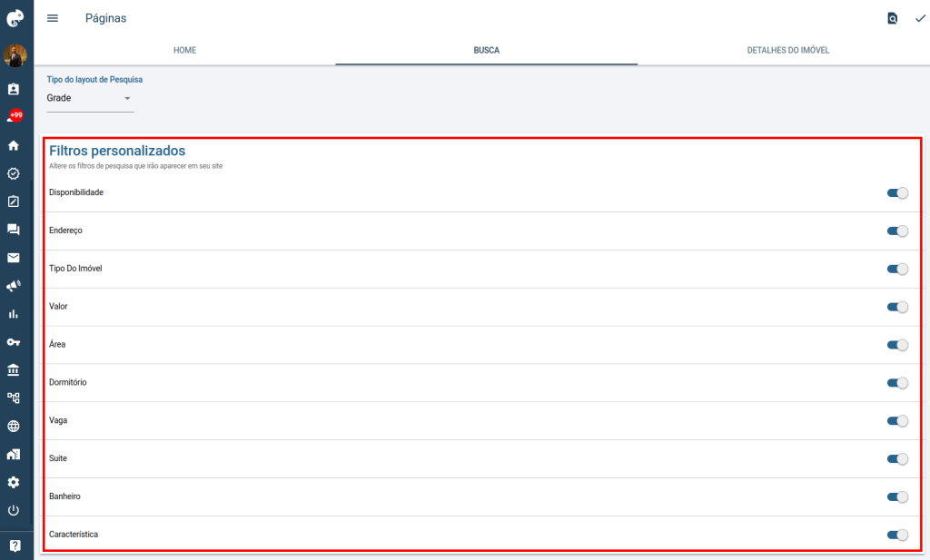Screen dimensions: 930x560
Task: Open the bar chart reports icon
Action: pos(14,314)
